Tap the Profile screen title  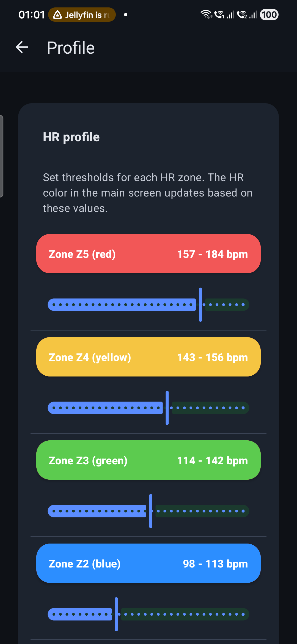[x=71, y=47]
